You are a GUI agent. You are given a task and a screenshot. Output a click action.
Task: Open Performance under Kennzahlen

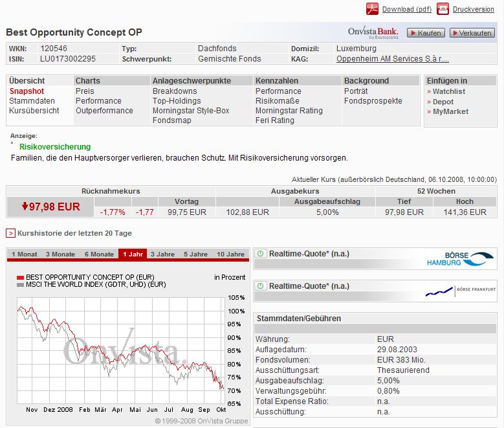(278, 91)
